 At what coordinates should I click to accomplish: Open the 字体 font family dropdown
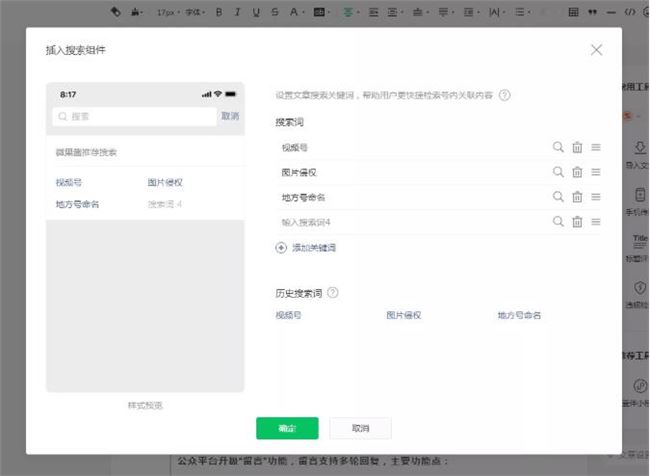click(195, 12)
